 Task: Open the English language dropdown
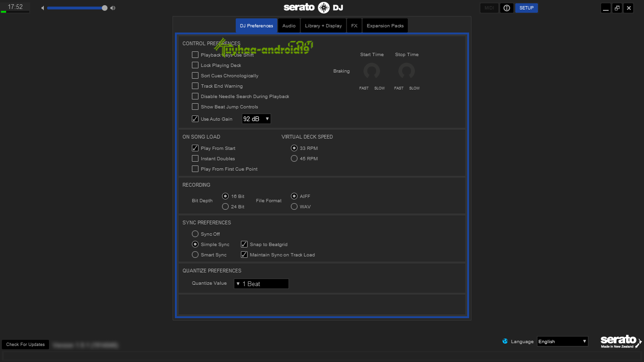click(x=562, y=341)
